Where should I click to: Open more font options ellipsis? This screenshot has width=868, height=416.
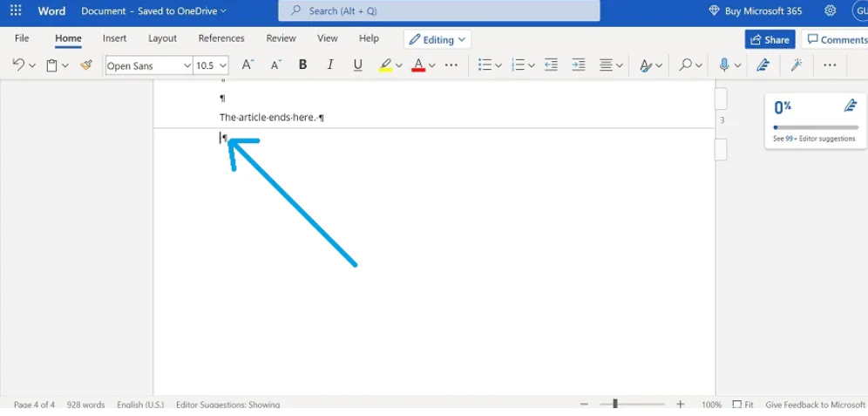451,65
